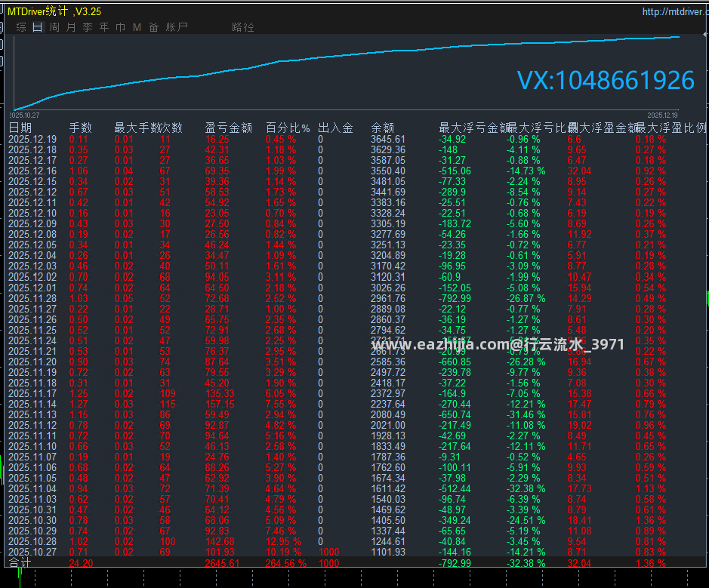Viewport: 709px width, 588px height.
Task: Select the 日 daily statistics tab
Action: click(x=38, y=27)
